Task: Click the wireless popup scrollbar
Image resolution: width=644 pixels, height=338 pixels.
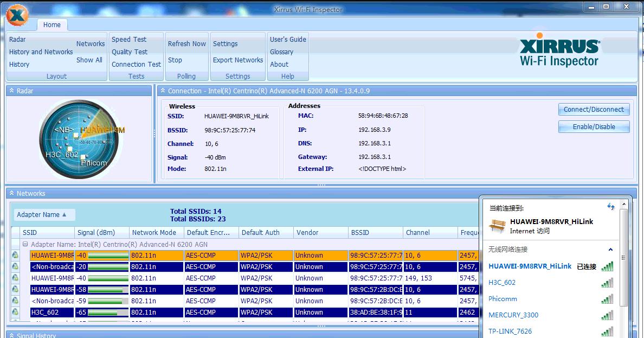Action: (x=623, y=257)
